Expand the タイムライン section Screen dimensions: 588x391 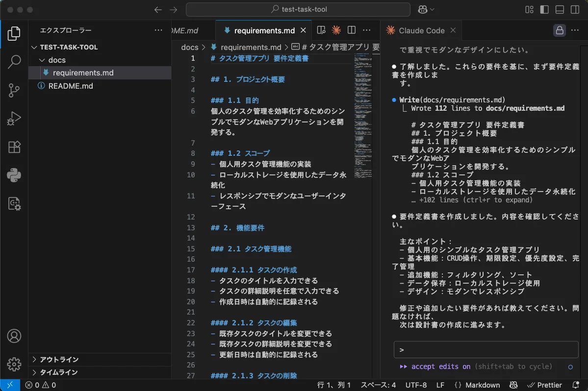(x=59, y=372)
